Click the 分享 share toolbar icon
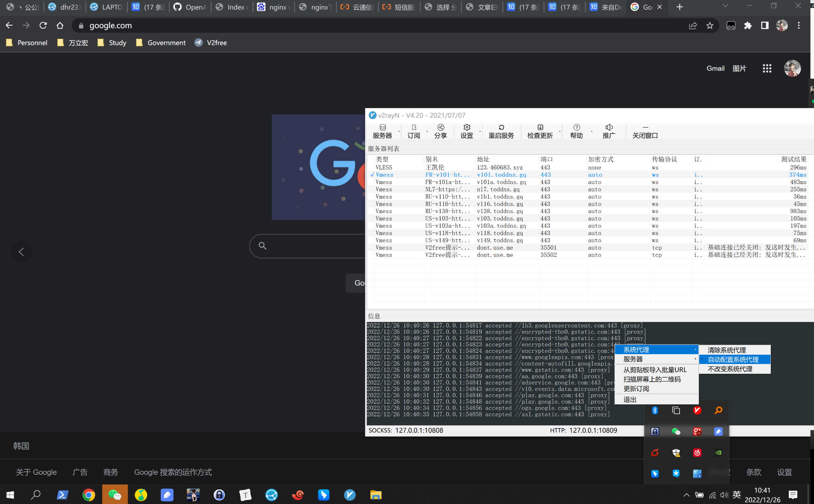 tap(440, 131)
